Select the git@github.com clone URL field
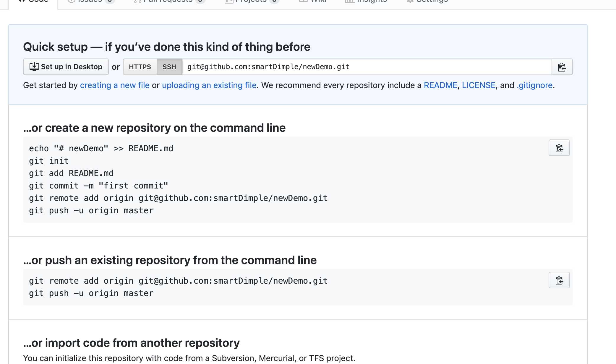Image resolution: width=616 pixels, height=364 pixels. 367,67
